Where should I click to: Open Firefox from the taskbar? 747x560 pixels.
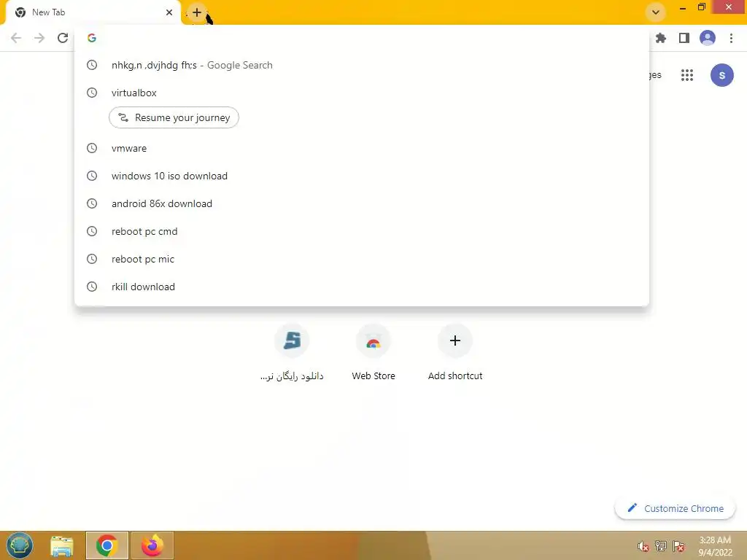(x=152, y=545)
